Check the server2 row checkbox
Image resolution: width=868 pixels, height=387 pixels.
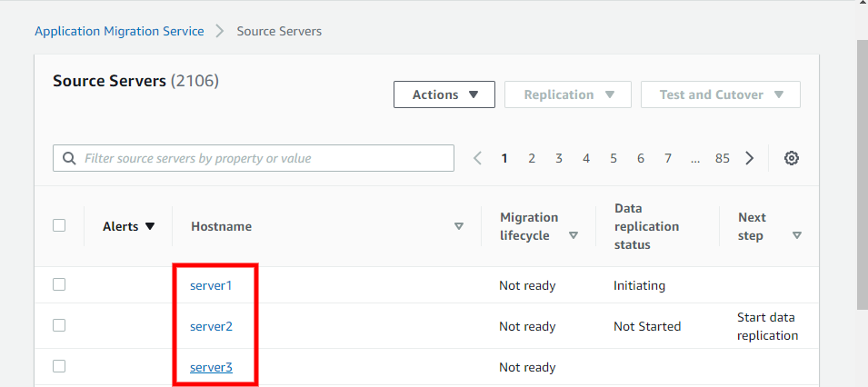(x=59, y=325)
